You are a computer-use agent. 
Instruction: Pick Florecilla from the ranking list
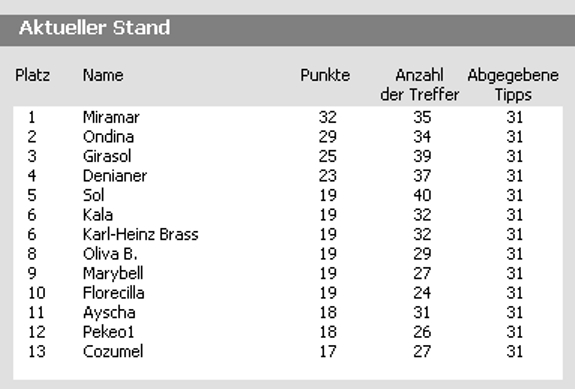tap(114, 293)
